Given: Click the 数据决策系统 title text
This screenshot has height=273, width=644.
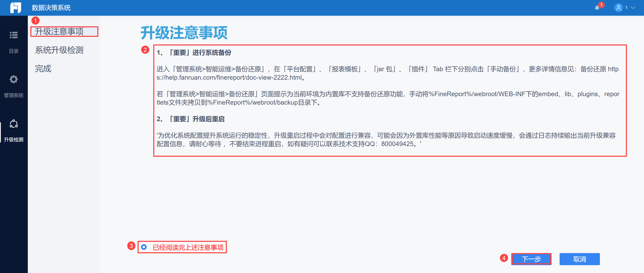Looking at the screenshot, I should [x=51, y=8].
